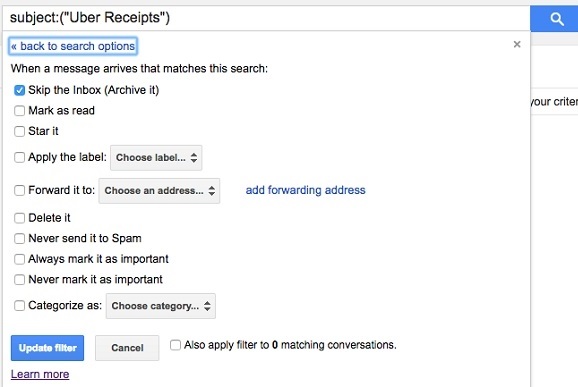
Task: Check Also apply filter to matching conversations
Action: click(175, 345)
